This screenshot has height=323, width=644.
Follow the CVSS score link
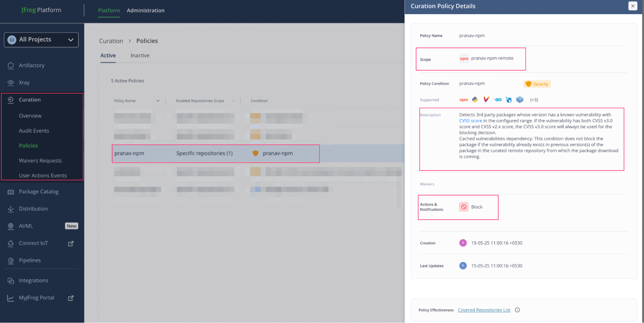pyautogui.click(x=470, y=121)
